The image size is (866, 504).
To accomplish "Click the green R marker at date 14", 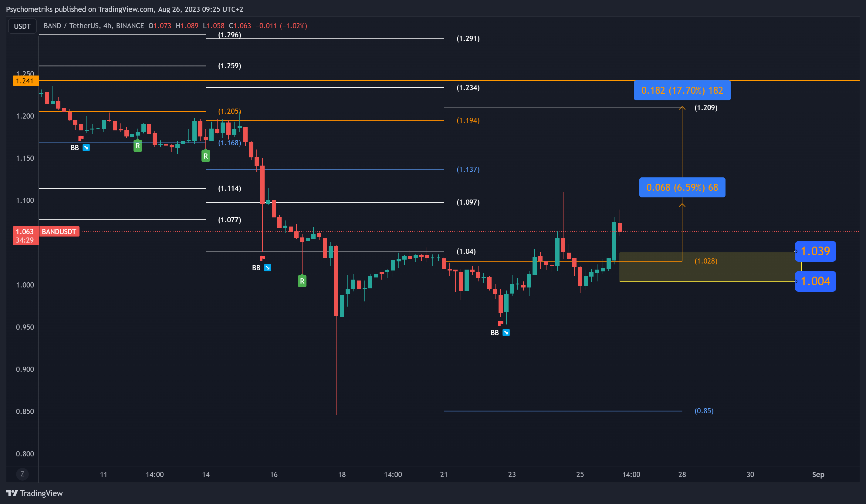I will [x=205, y=156].
